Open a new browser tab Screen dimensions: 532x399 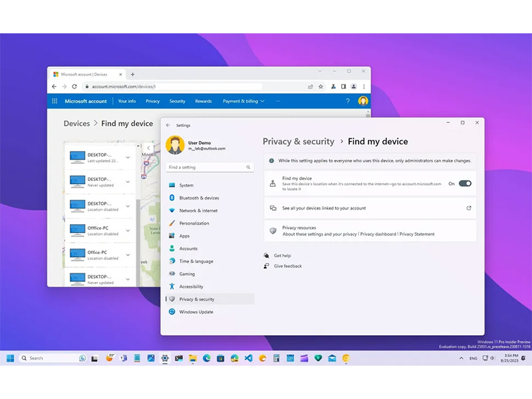point(132,74)
